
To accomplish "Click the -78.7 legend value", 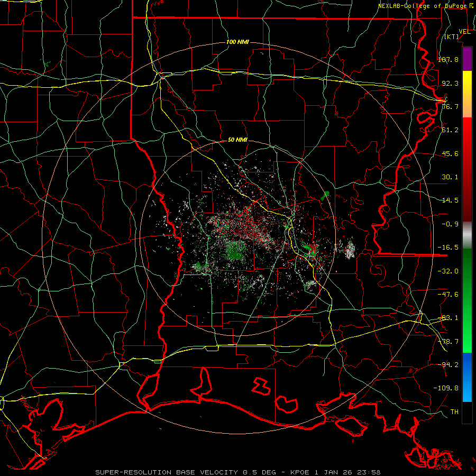I will pyautogui.click(x=448, y=342).
